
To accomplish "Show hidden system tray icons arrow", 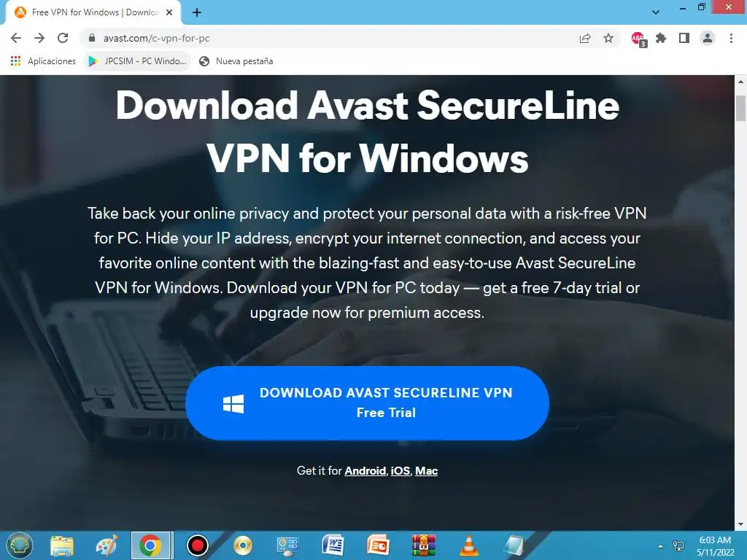I will click(x=660, y=545).
